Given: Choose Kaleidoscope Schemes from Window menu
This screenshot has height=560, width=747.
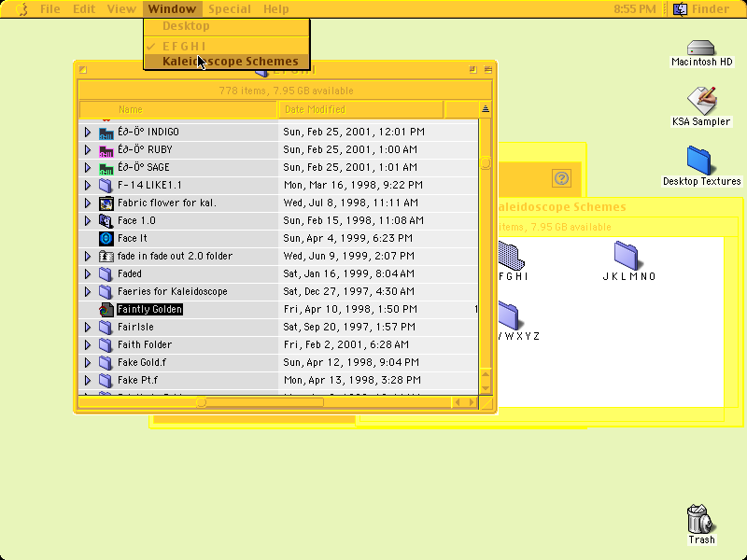Looking at the screenshot, I should tap(227, 62).
